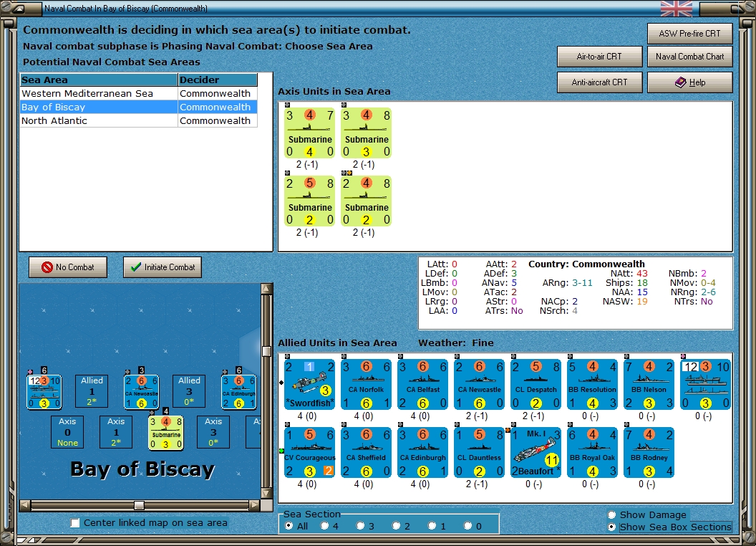Screen dimensions: 756x546
Task: Enable Center linked map on sea area
Action: (74, 523)
